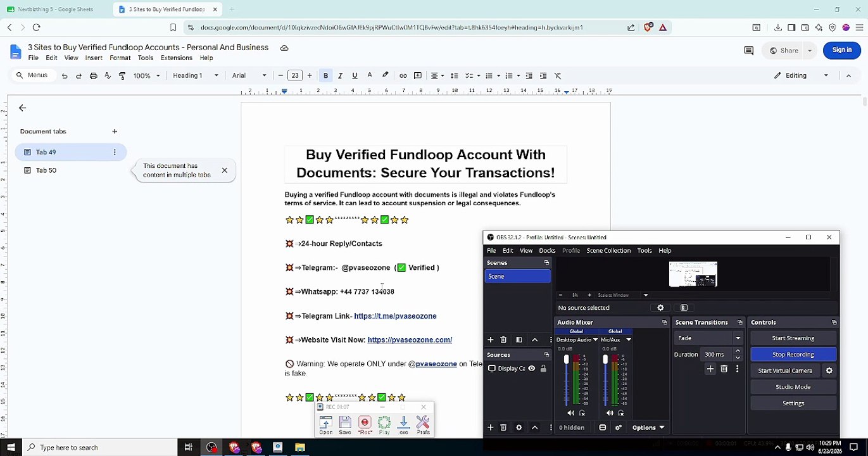
Task: Click the Sign in button
Action: click(x=842, y=50)
